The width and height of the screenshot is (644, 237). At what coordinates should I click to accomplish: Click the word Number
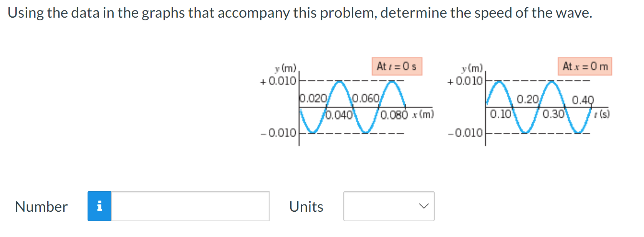[x=41, y=207]
